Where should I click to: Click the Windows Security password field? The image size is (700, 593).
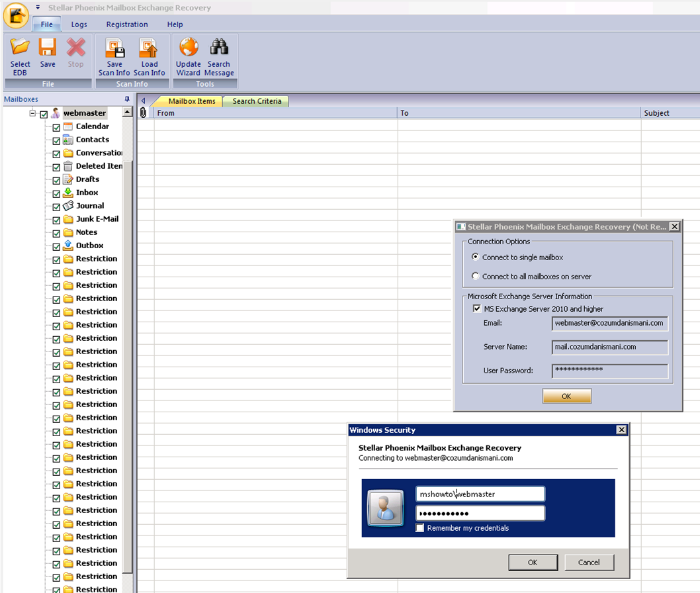[480, 513]
